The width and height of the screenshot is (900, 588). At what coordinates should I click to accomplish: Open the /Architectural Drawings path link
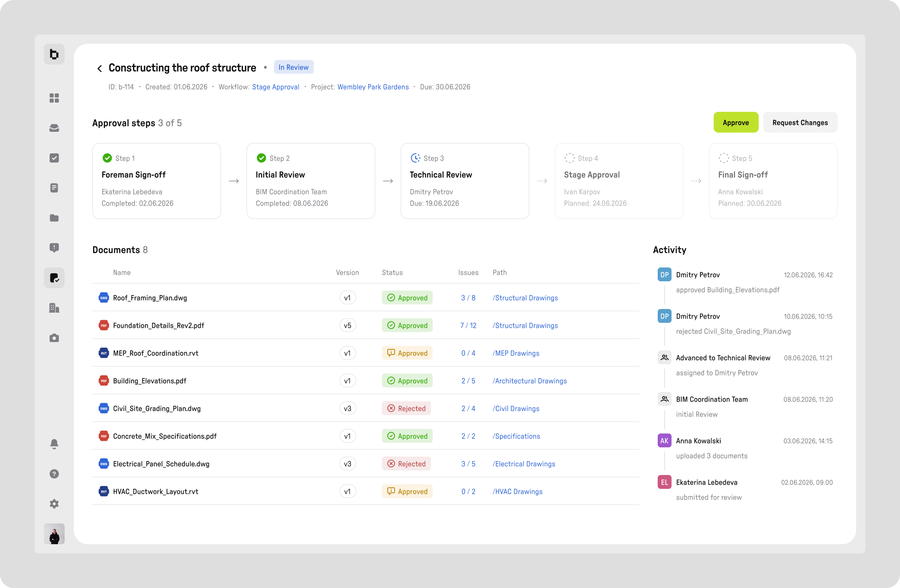(x=530, y=381)
